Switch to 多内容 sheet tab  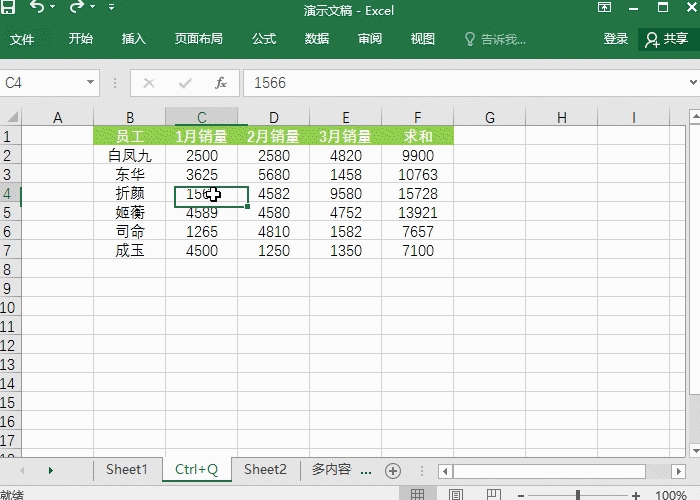(x=331, y=470)
